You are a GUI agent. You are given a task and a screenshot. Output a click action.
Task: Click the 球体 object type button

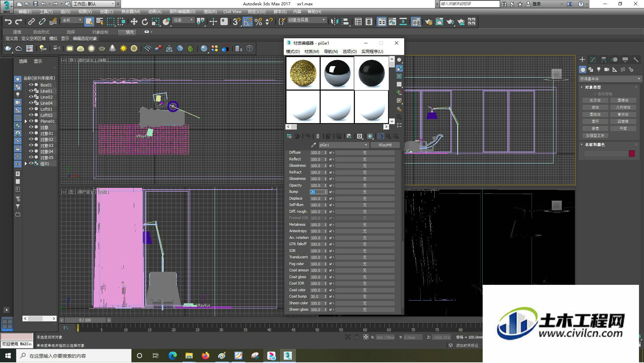595,107
